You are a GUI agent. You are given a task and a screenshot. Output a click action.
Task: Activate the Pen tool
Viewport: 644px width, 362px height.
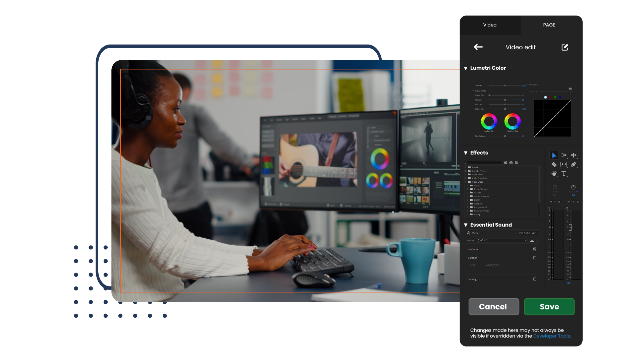click(573, 165)
